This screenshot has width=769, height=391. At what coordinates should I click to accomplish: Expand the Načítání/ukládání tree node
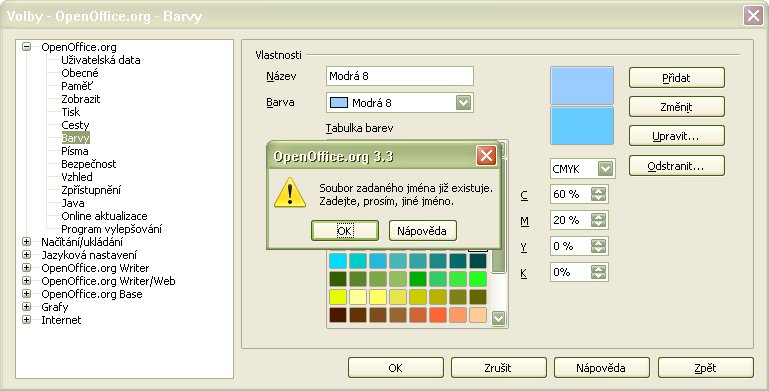tap(26, 242)
